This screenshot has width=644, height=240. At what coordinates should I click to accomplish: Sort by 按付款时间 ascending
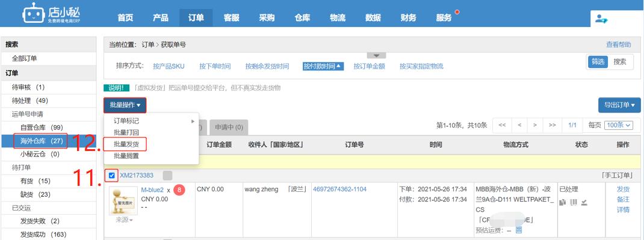point(323,66)
